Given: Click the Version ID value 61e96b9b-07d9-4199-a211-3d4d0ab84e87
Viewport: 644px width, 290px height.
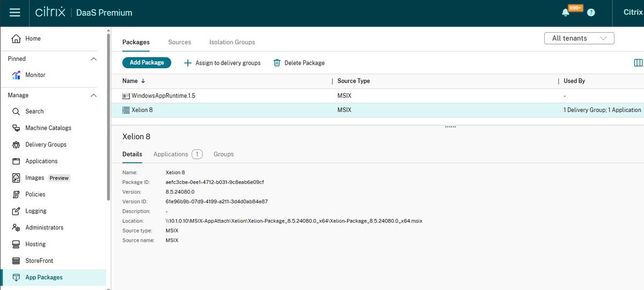Looking at the screenshot, I should tap(217, 202).
